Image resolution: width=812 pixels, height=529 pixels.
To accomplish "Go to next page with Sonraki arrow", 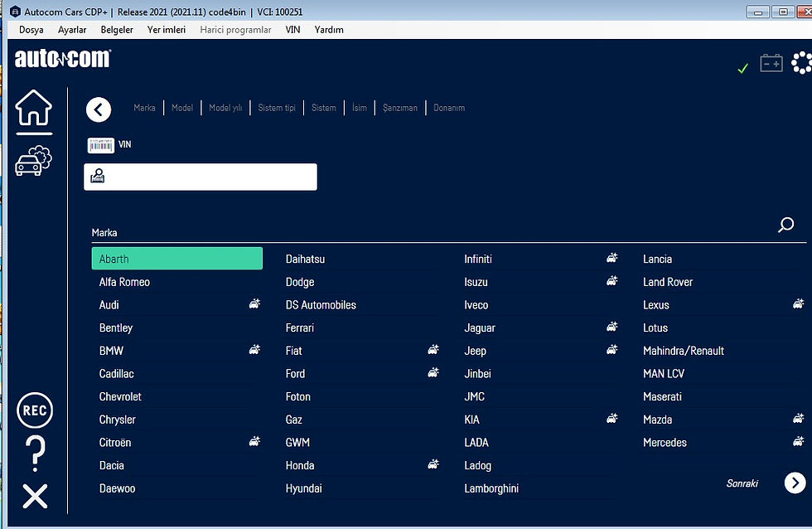I will click(x=795, y=483).
